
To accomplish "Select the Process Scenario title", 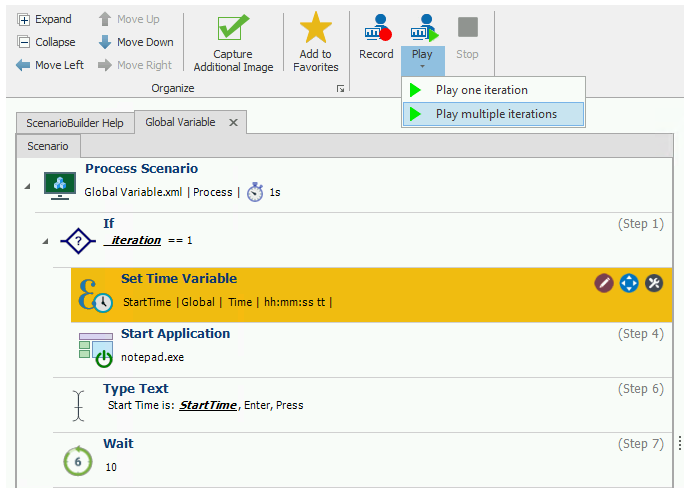I will 141,169.
